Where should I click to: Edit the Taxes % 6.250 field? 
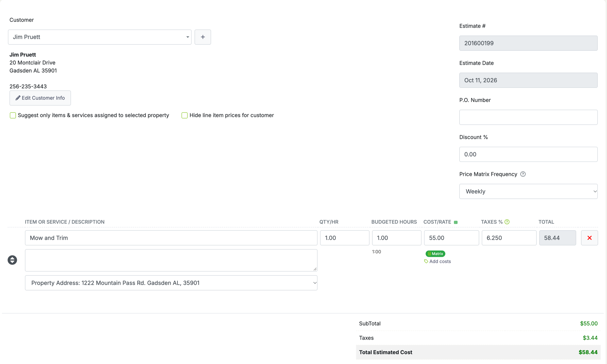[509, 238]
